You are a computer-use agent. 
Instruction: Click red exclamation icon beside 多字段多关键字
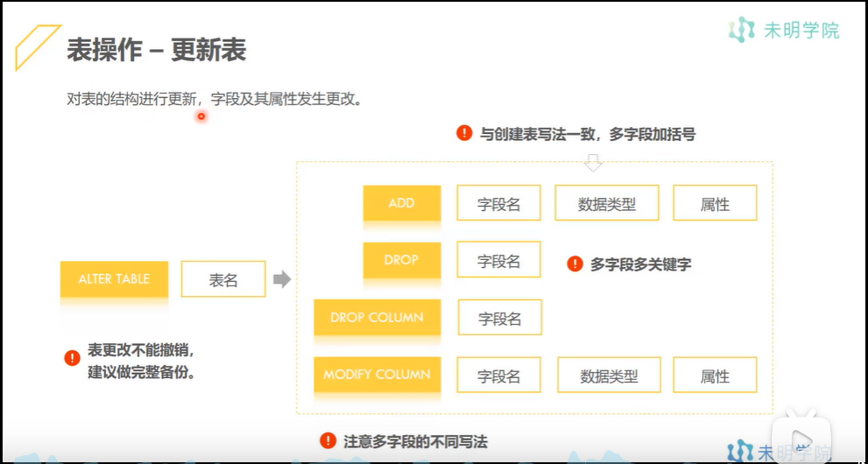click(575, 264)
